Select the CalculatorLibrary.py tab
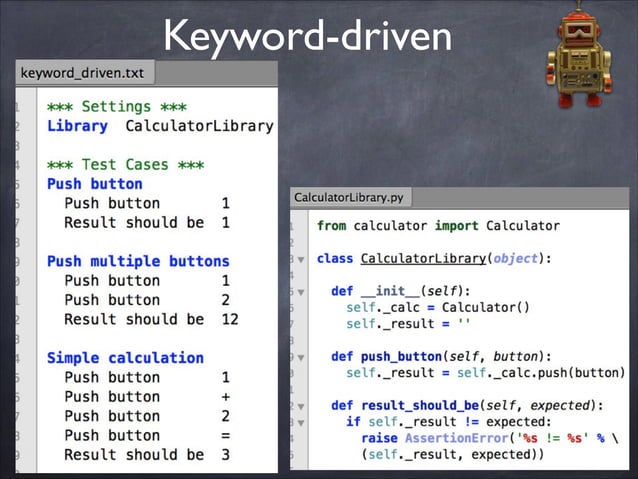The image size is (638, 479). 351,198
